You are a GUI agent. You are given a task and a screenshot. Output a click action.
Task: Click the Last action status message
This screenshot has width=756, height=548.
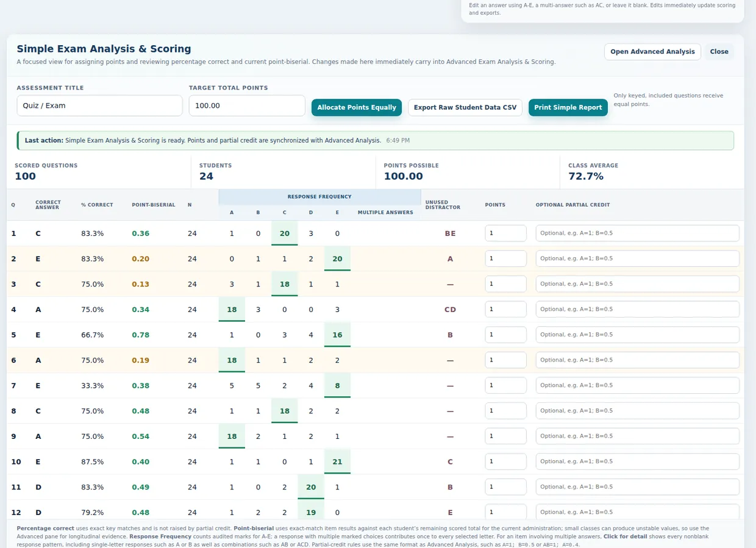coord(376,140)
